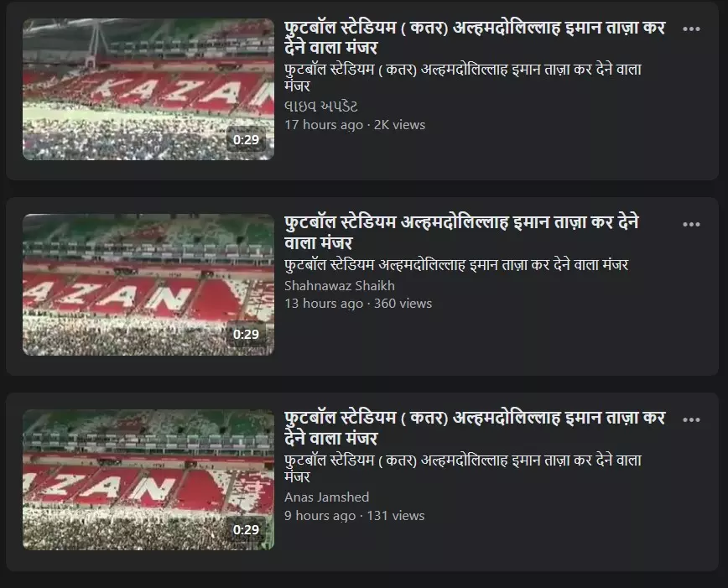Open the title of the 360-views video
The image size is (728, 588).
461,232
